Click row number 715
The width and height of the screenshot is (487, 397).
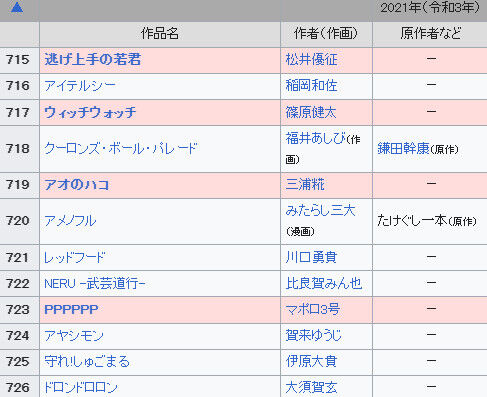[x=17, y=60]
